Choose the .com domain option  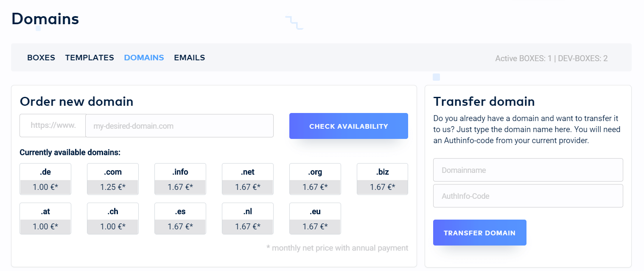click(x=113, y=179)
